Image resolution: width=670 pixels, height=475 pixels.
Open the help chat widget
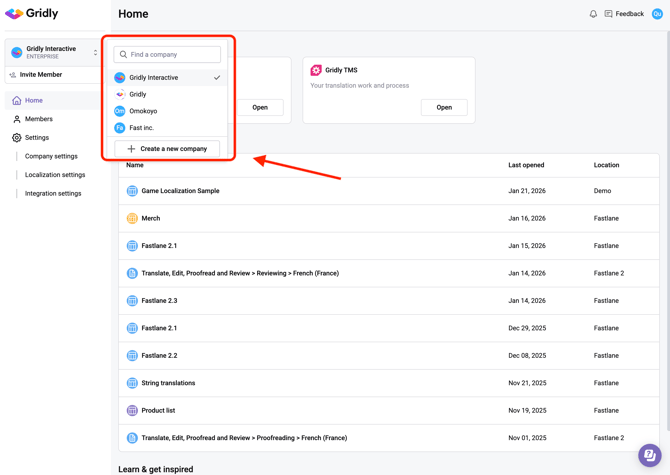(648, 455)
